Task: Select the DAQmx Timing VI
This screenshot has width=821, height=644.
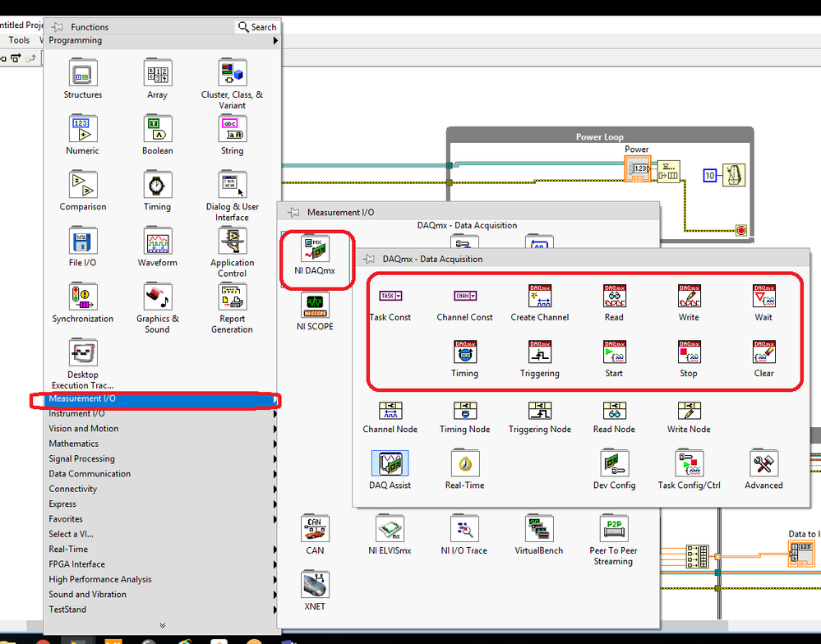Action: click(x=465, y=352)
